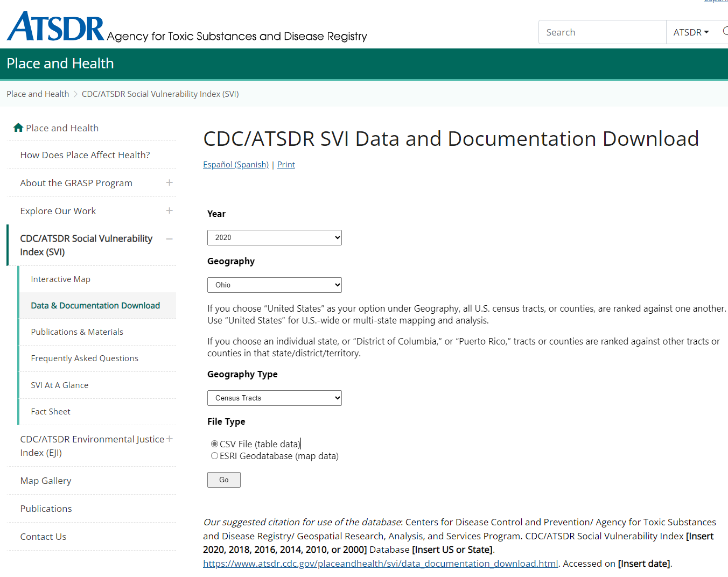The image size is (728, 577).
Task: Click the Go button
Action: [224, 480]
